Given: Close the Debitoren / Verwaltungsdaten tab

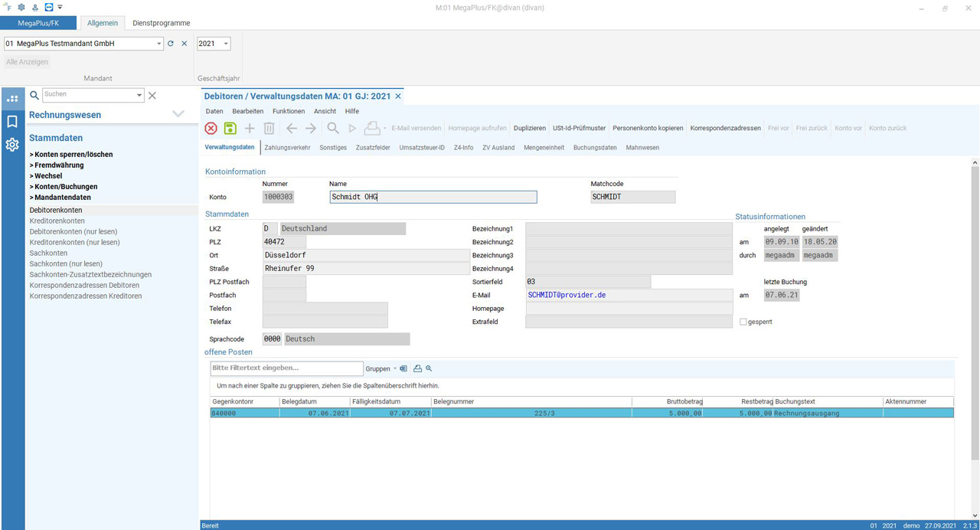Looking at the screenshot, I should pyautogui.click(x=398, y=96).
